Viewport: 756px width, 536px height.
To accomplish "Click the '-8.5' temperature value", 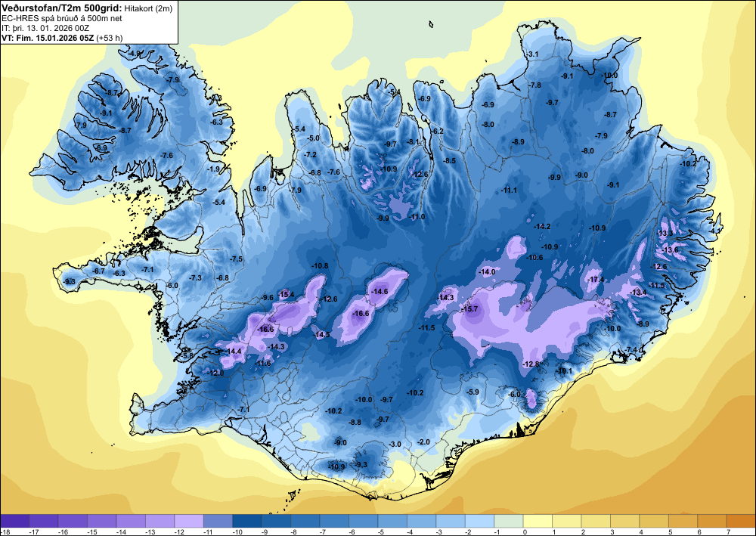I will 449,161.
